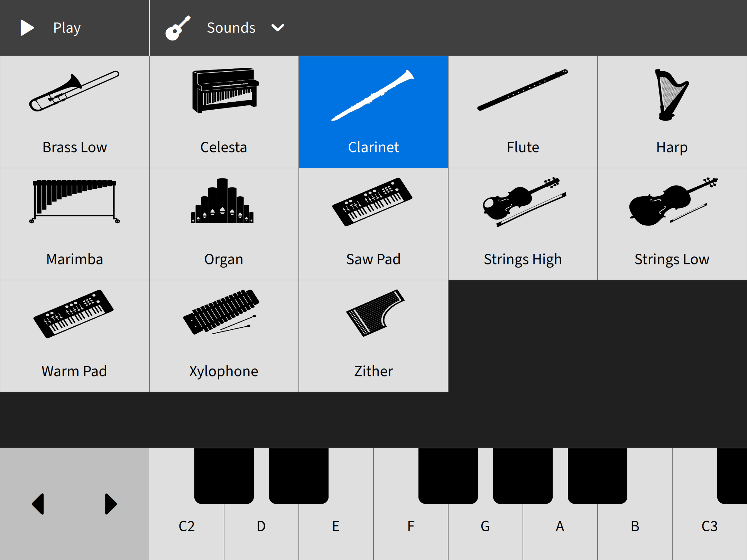The width and height of the screenshot is (747, 560).
Task: Pick the Zither sound
Action: [373, 336]
